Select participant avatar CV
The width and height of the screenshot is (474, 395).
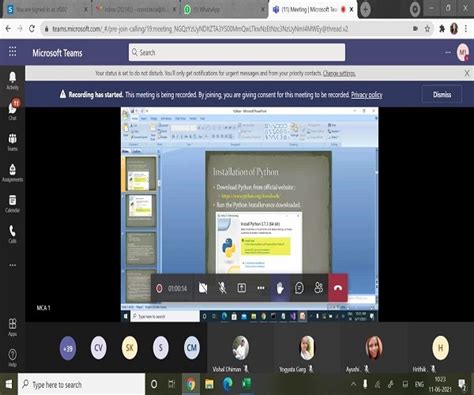(99, 348)
